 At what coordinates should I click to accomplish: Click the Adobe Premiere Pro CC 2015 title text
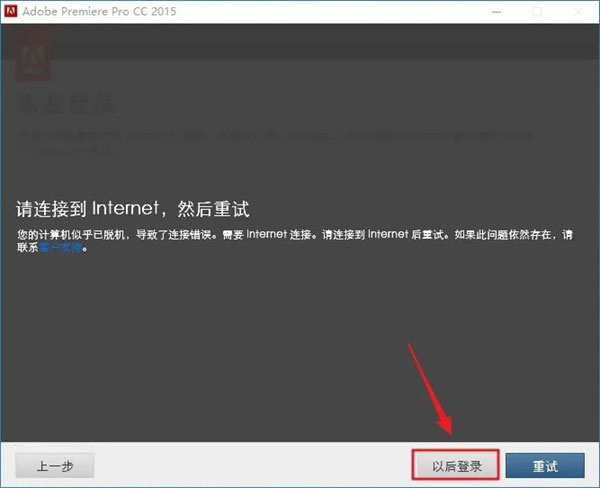(99, 11)
